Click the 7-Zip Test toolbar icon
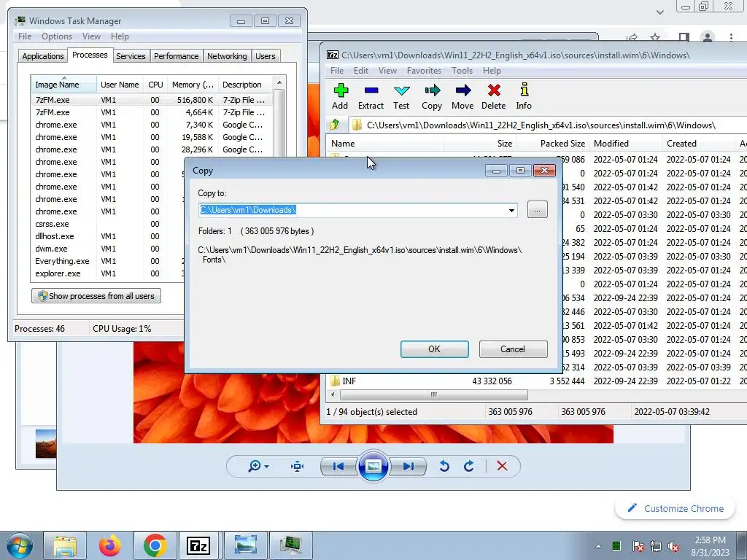This screenshot has height=560, width=747. coord(401,97)
